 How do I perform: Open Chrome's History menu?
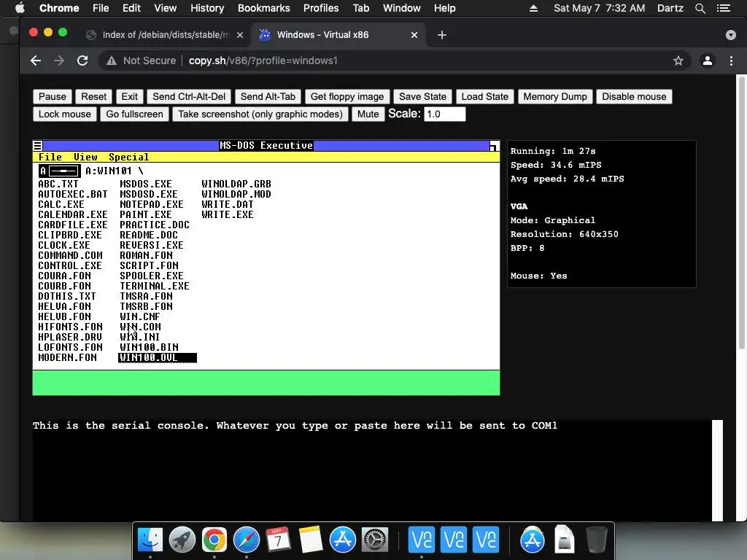[206, 8]
